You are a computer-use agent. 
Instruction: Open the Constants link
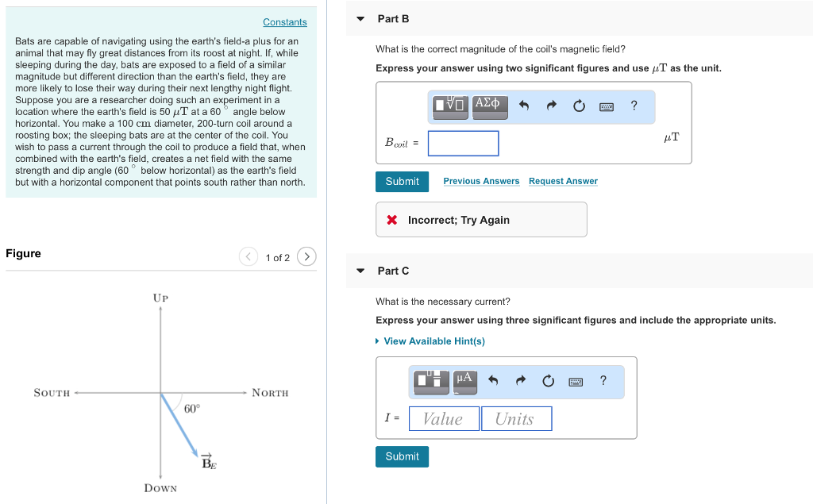point(284,21)
